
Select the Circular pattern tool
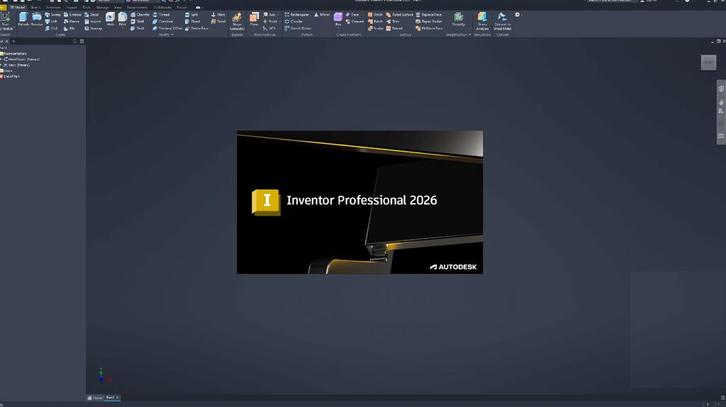294,21
